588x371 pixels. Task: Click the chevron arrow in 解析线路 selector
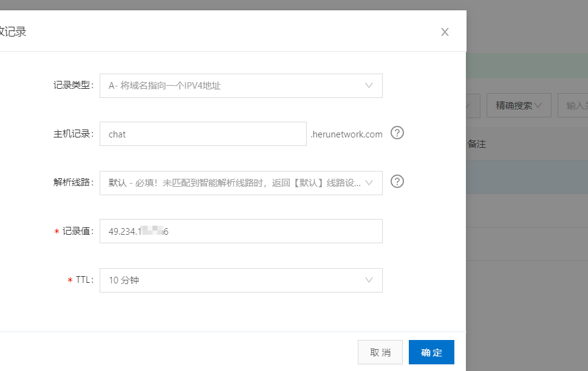[369, 182]
